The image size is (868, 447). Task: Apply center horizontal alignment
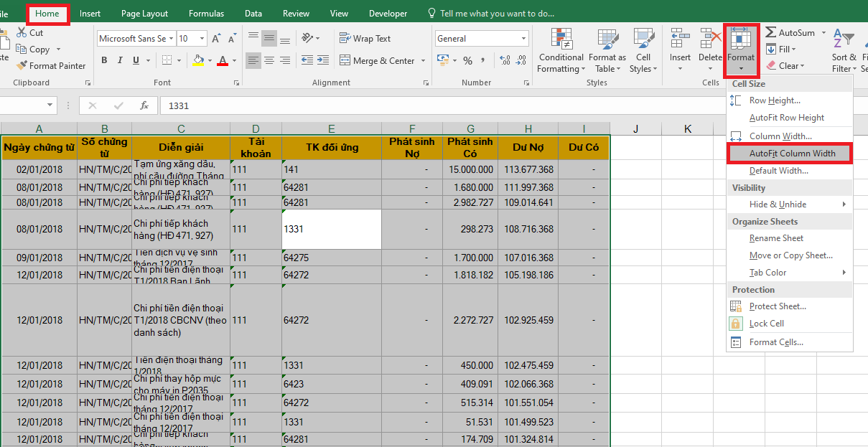pos(269,60)
